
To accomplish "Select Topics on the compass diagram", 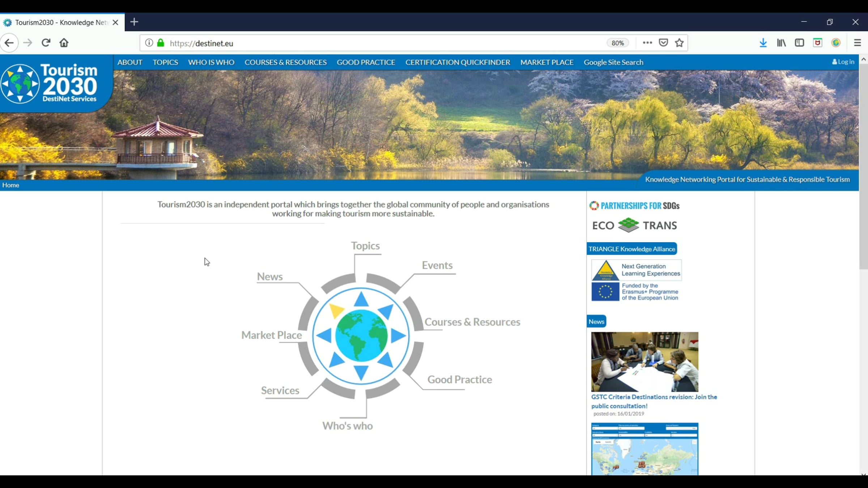I will pos(365,246).
